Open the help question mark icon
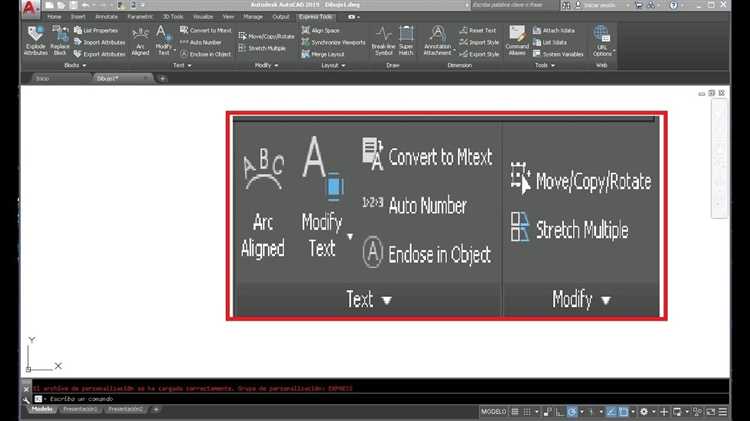Viewport: 750px width, 421px height. coord(673,5)
